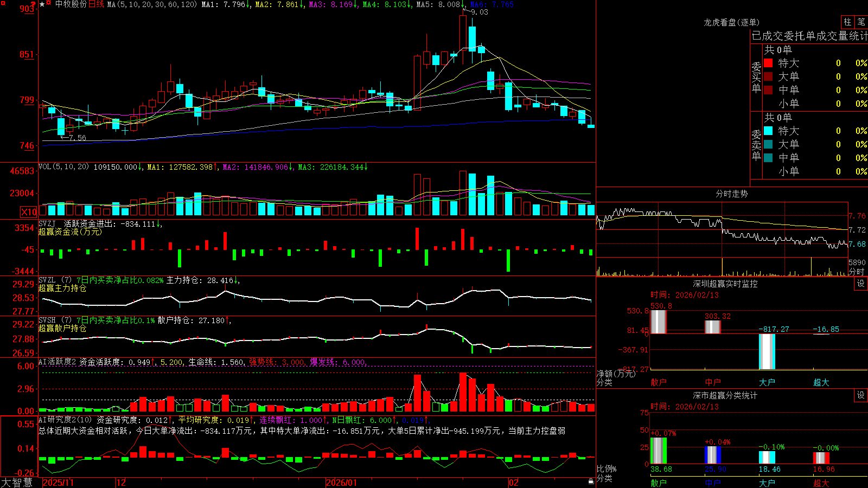868x488 pixels.
Task: Click the 530.8 散户 bar in 实时监控
Action: click(x=658, y=322)
